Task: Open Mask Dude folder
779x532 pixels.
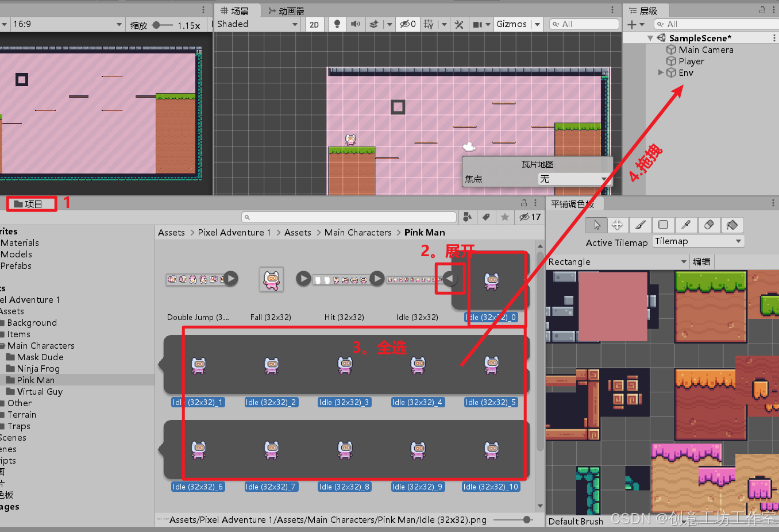Action: pos(40,357)
